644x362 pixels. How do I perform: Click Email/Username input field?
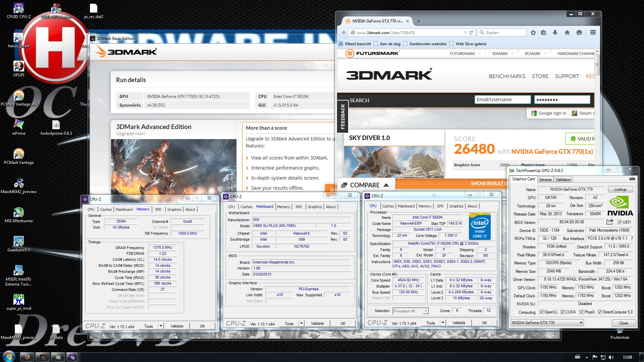pyautogui.click(x=502, y=100)
